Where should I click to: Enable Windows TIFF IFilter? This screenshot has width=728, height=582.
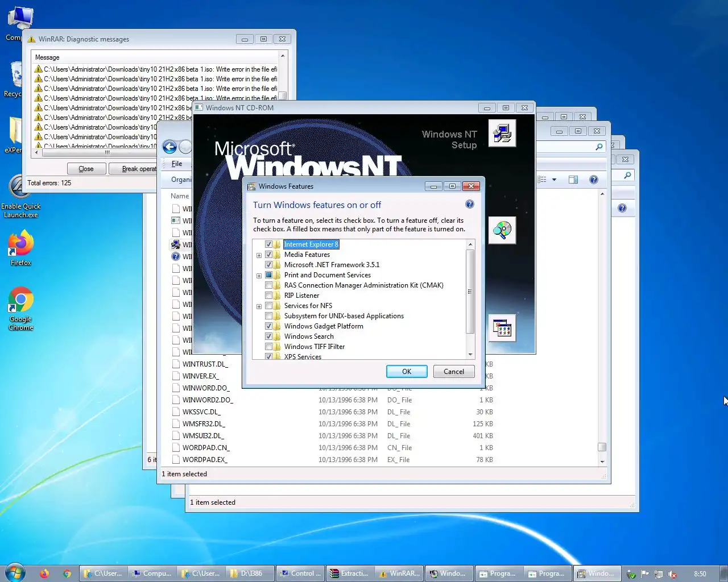268,347
